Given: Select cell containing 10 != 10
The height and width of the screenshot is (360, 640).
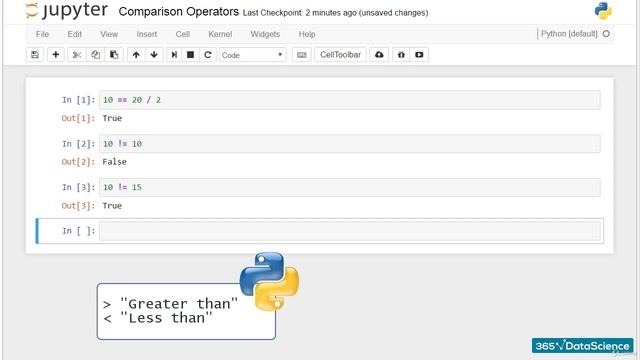Looking at the screenshot, I should click(x=350, y=144).
